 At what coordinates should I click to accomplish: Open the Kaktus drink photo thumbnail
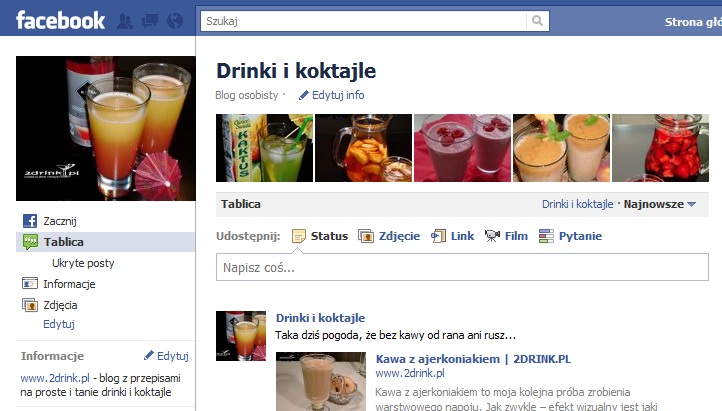click(x=264, y=148)
